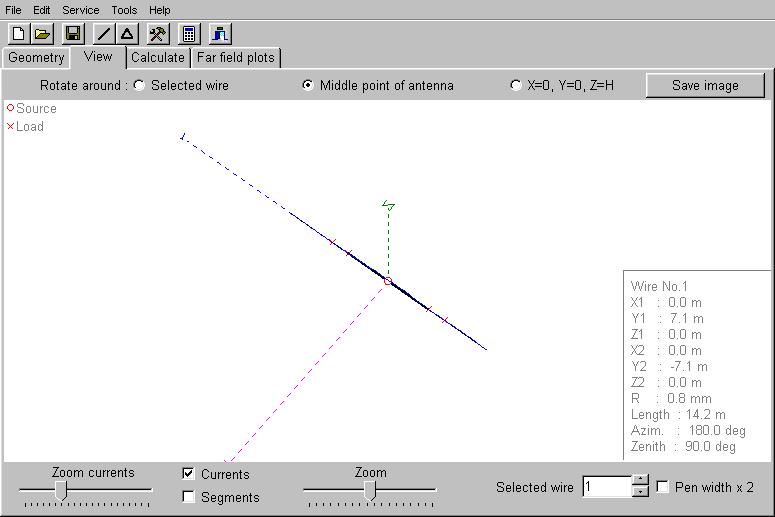Viewport: 775px width, 517px height.
Task: Increase selected wire number with up arrow
Action: (641, 481)
